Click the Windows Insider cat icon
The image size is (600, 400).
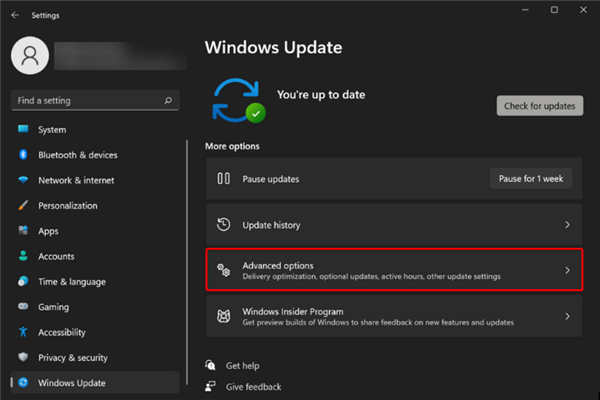pyautogui.click(x=223, y=316)
